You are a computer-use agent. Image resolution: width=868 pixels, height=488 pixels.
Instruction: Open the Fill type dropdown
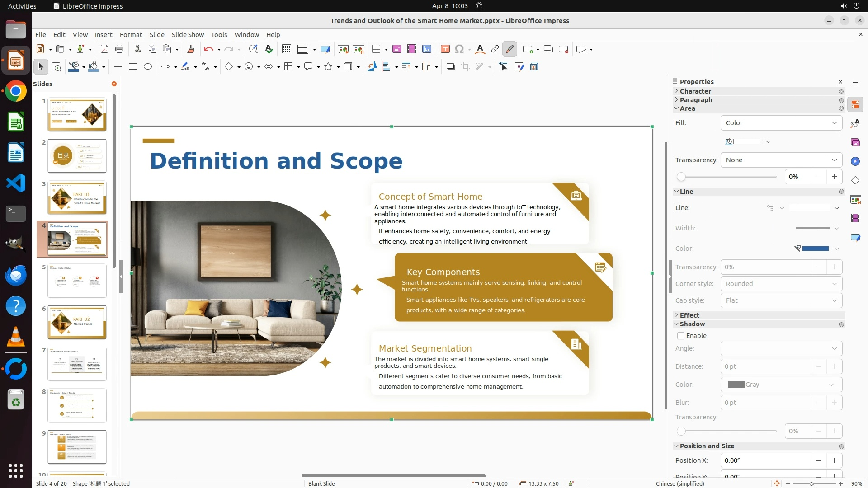[781, 123]
